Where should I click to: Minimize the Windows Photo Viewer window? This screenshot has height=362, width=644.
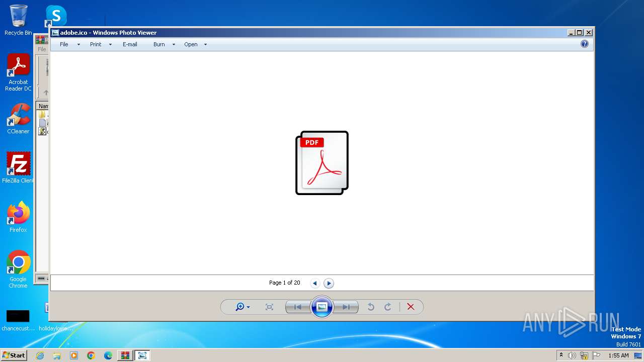click(x=571, y=33)
